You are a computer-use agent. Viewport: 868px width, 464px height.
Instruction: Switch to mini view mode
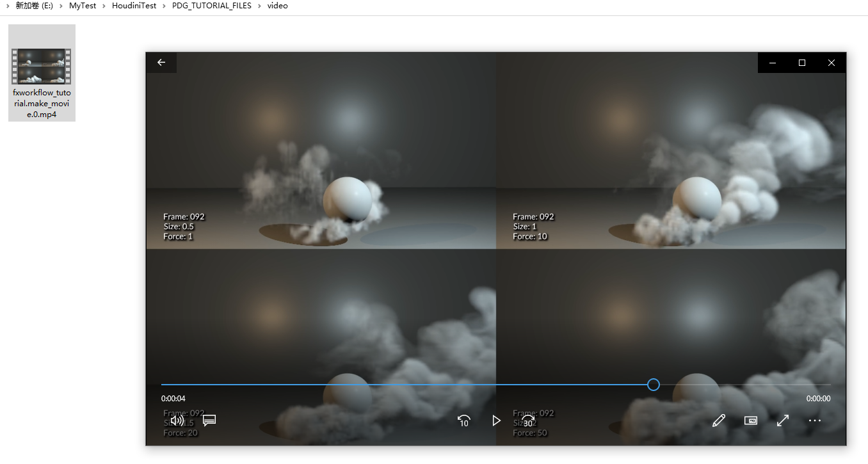751,420
